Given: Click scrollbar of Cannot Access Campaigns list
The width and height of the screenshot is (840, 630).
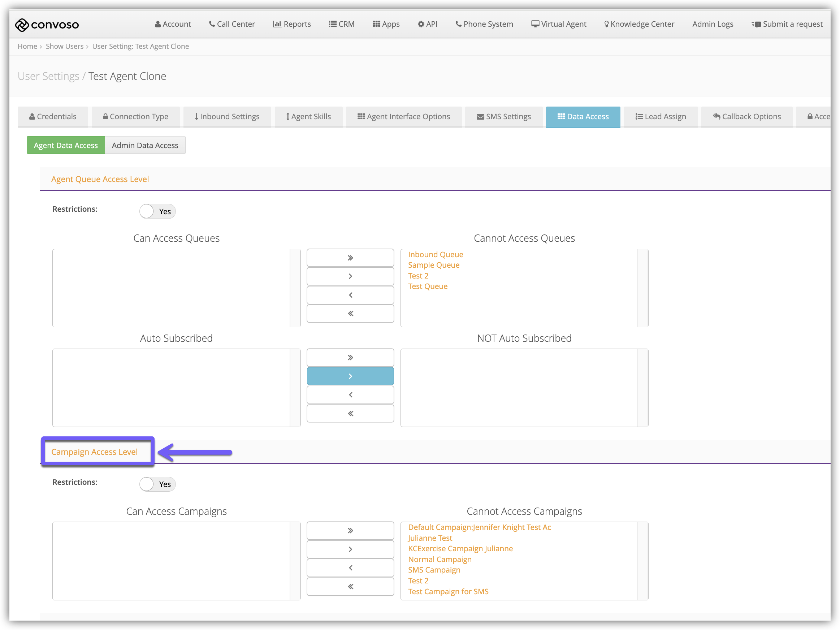Looking at the screenshot, I should click(x=642, y=561).
